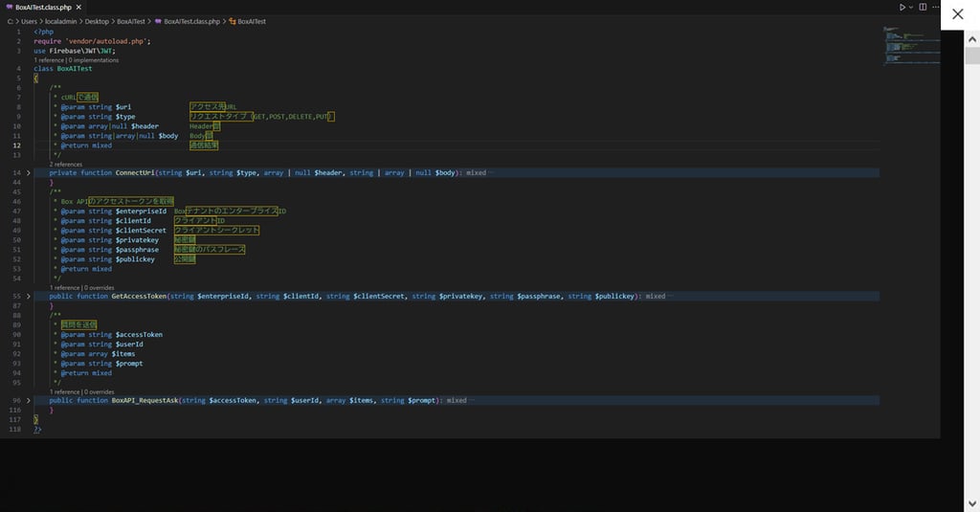The image size is (980, 512).
Task: Click the PHP file icon in breadcrumb
Action: [158, 20]
